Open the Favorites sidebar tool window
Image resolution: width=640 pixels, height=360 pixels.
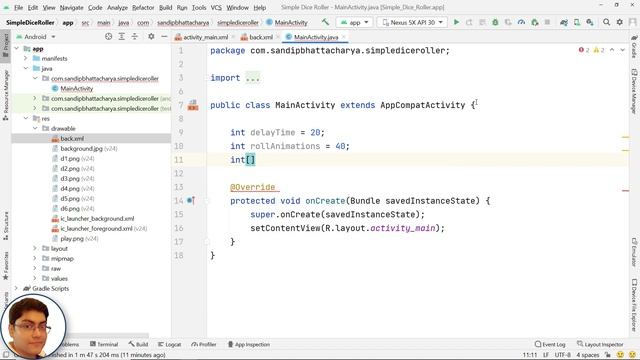point(5,266)
